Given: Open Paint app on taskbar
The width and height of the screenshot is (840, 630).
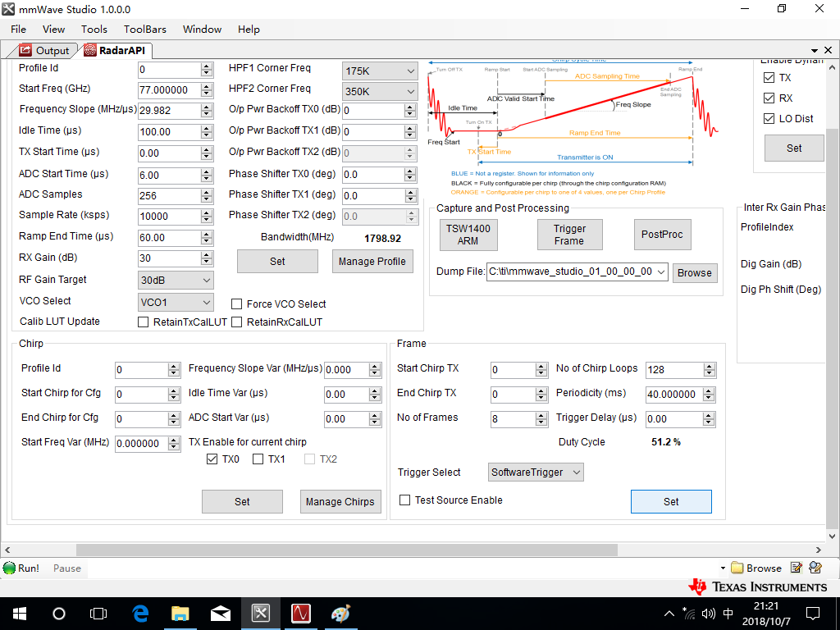Looking at the screenshot, I should click(340, 614).
